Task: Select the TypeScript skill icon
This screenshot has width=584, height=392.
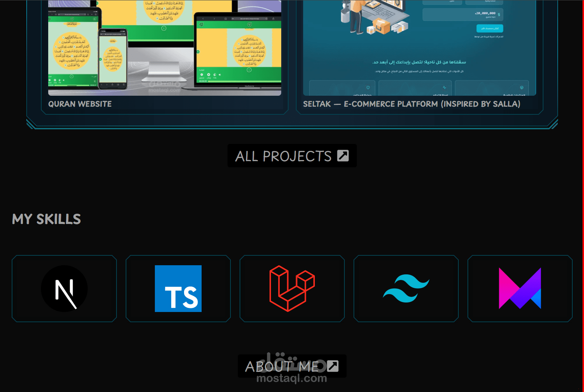Action: [x=178, y=289]
